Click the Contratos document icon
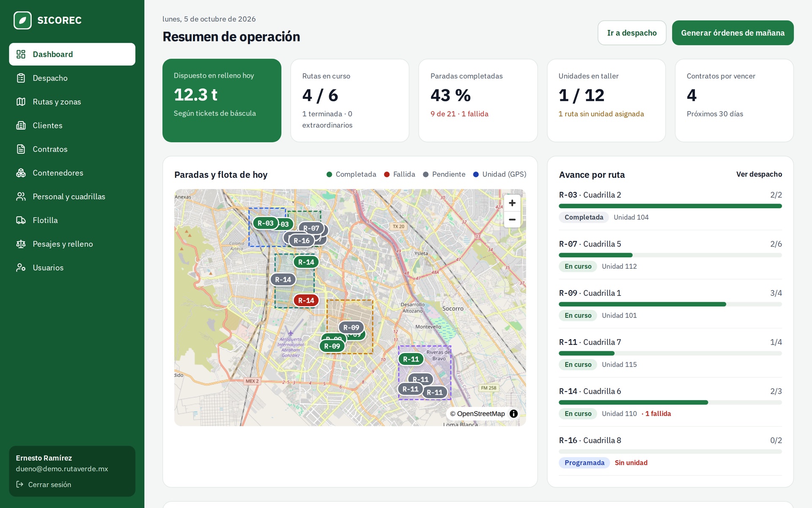The height and width of the screenshot is (508, 812). [x=21, y=149]
